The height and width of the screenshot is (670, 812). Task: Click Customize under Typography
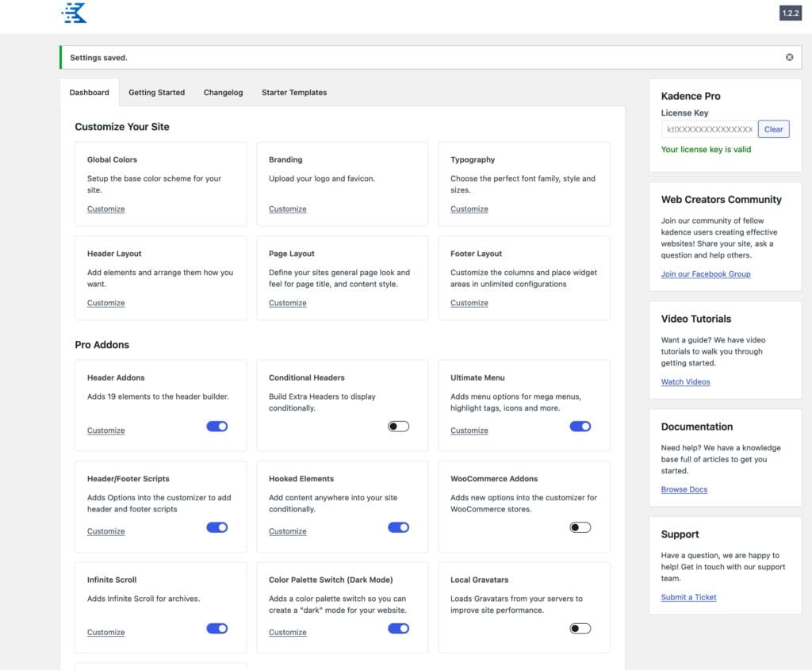(x=469, y=209)
